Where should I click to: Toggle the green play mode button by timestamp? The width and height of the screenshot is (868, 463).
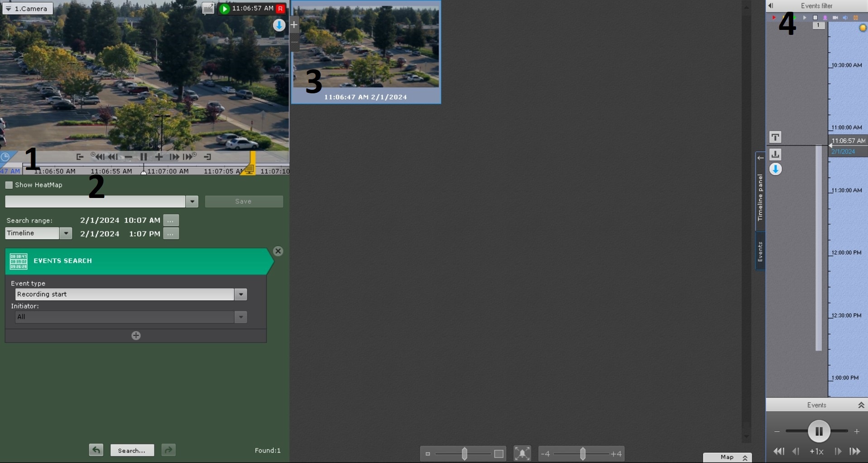click(224, 9)
